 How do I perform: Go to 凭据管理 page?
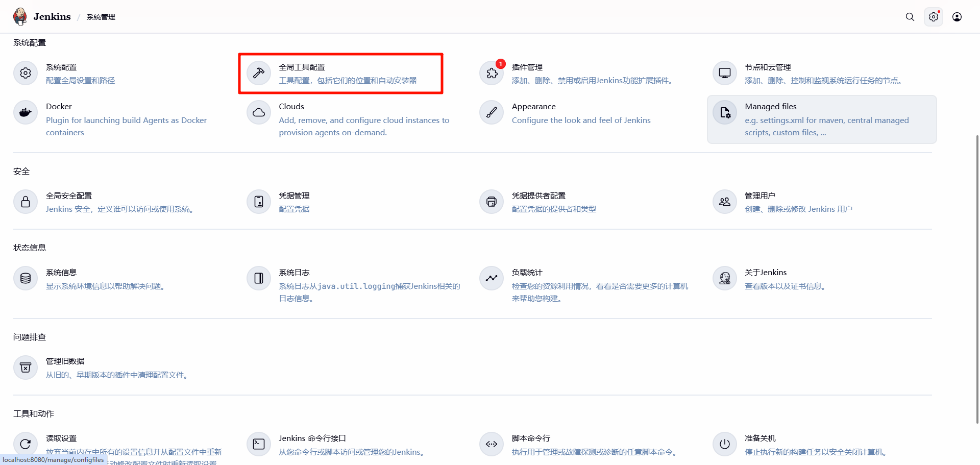[294, 196]
